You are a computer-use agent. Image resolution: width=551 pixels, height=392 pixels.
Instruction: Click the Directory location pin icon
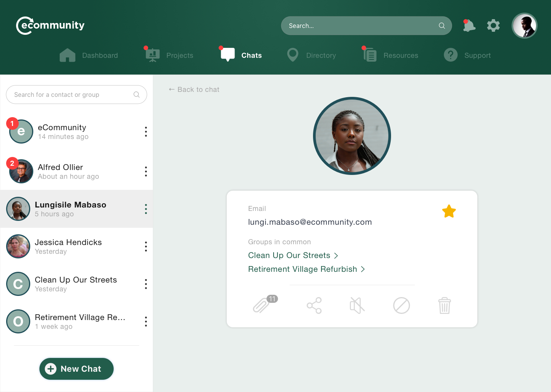pyautogui.click(x=293, y=55)
